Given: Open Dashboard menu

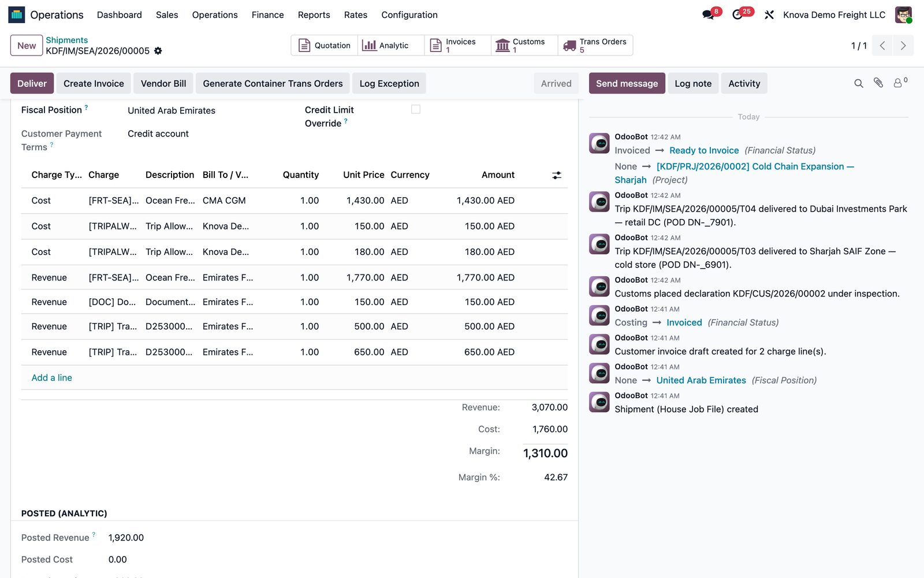Looking at the screenshot, I should coord(120,15).
